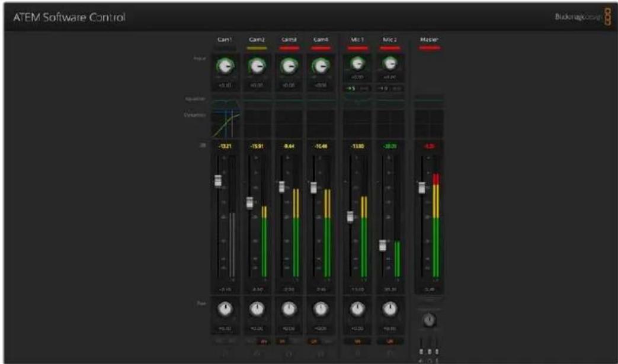Viewport: 618px width, 364px height.
Task: Select the Cam2 channel label
Action: click(x=257, y=40)
